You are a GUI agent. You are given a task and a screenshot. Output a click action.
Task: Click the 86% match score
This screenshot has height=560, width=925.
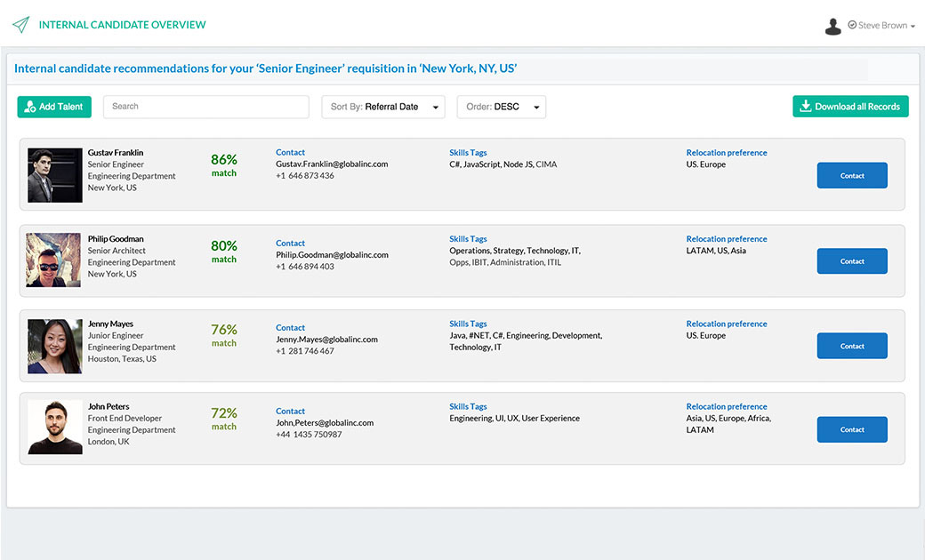[224, 165]
